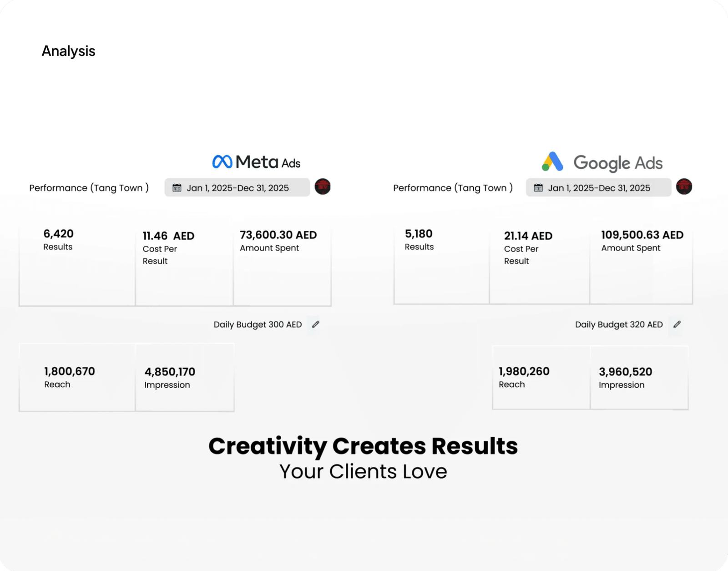Edit Daily Budget 320 AED pencil icon
This screenshot has width=728, height=571.
[x=677, y=324]
